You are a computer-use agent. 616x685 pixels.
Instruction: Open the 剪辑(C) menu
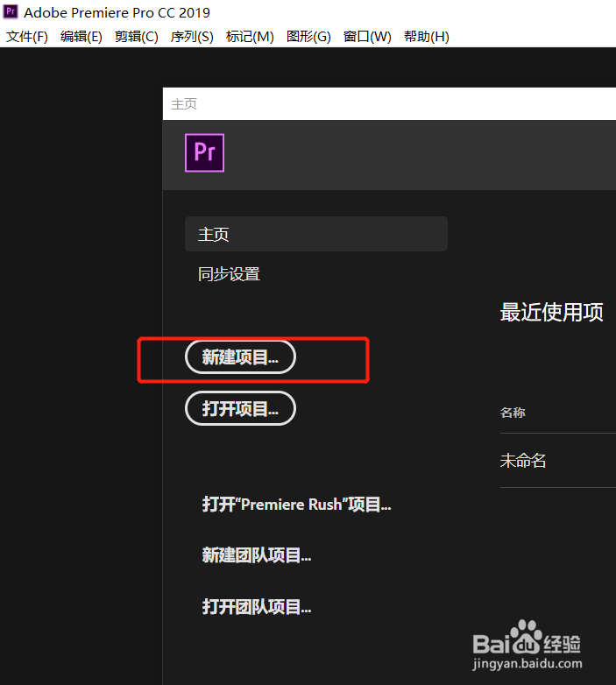pyautogui.click(x=137, y=37)
